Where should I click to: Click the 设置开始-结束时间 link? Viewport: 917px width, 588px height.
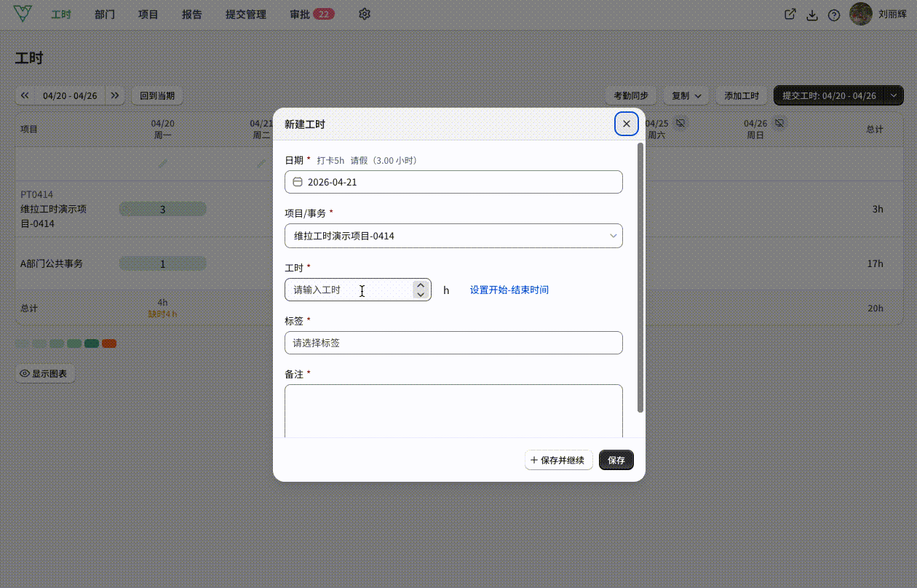[509, 290]
